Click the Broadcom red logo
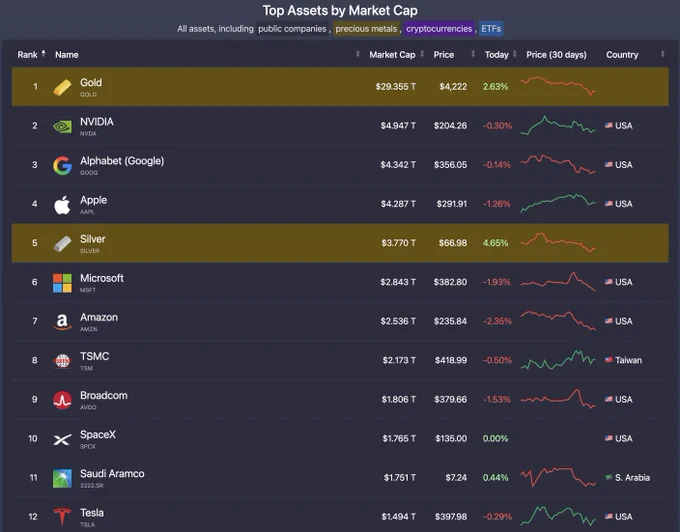The height and width of the screenshot is (532, 680). point(62,400)
